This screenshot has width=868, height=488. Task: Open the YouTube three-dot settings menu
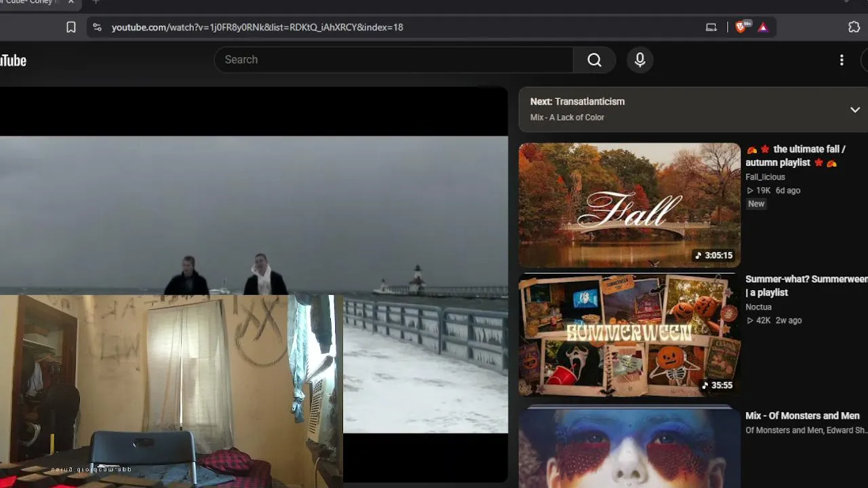[x=842, y=60]
